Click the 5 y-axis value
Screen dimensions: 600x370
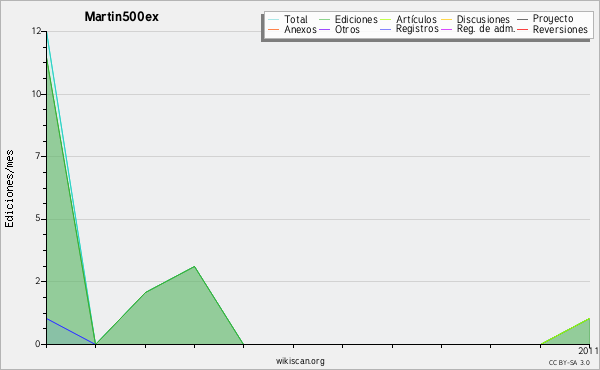(38, 218)
